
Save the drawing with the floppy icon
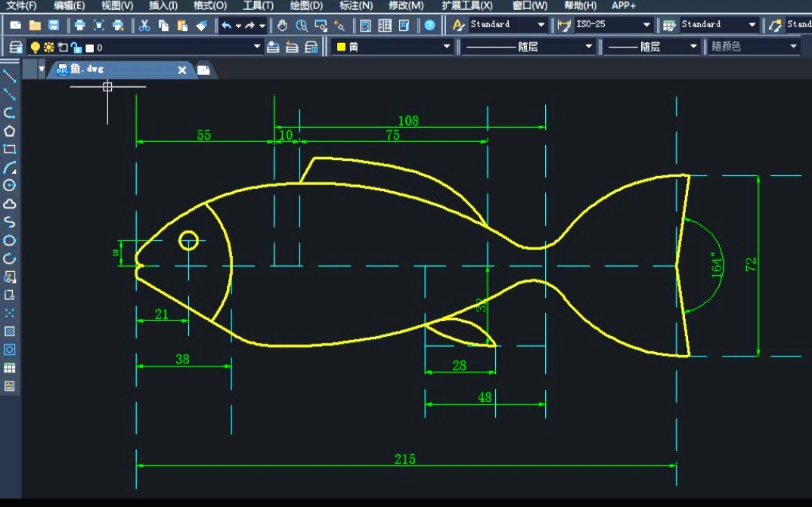pyautogui.click(x=54, y=25)
